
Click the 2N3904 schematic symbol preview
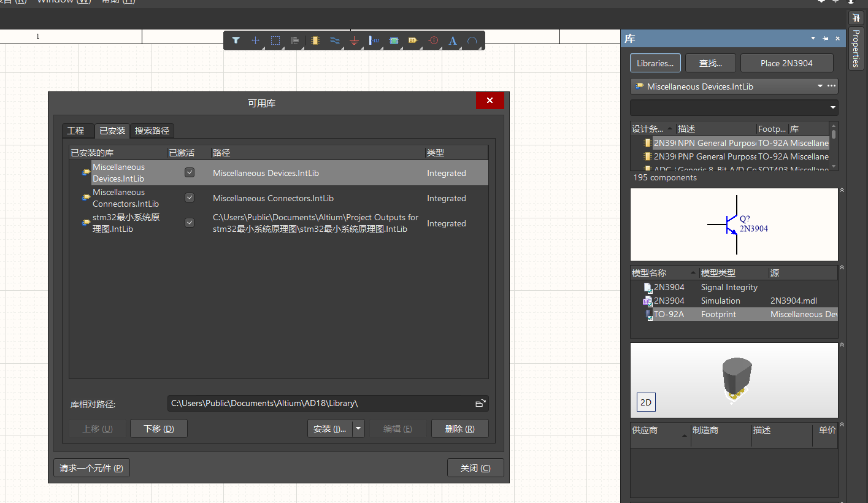pyautogui.click(x=734, y=225)
